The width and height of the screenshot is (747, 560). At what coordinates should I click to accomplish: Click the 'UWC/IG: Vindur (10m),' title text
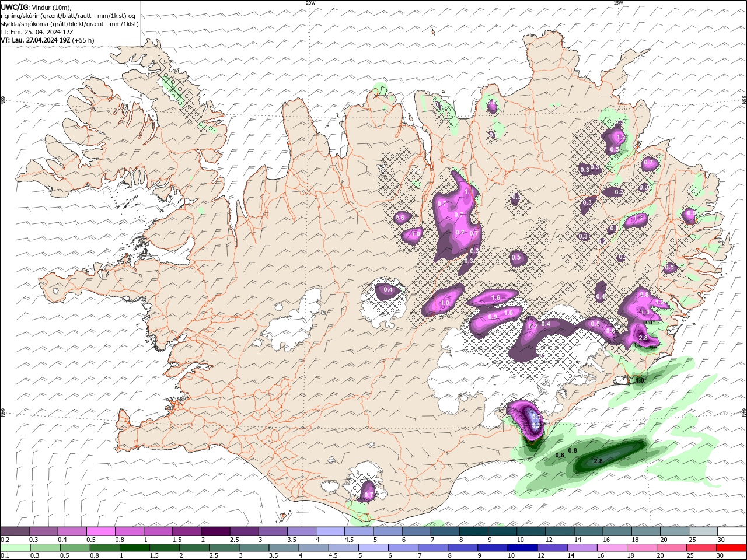[36, 7]
